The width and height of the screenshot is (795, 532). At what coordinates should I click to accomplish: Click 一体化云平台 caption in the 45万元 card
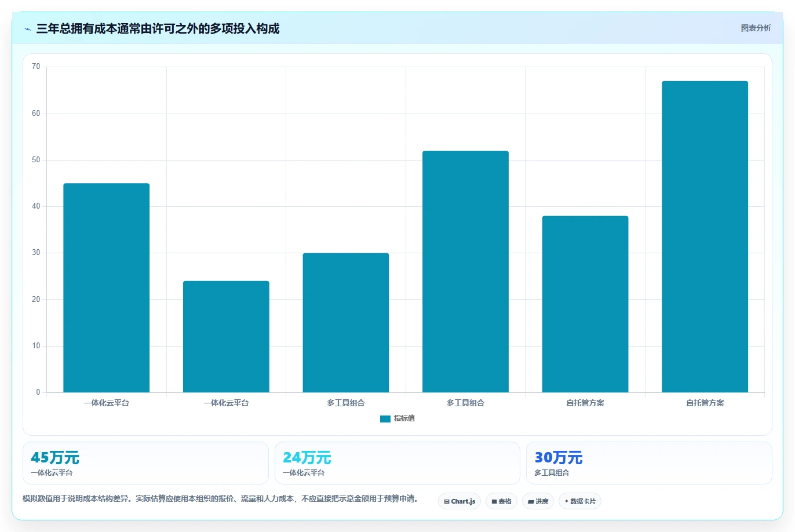pos(52,473)
